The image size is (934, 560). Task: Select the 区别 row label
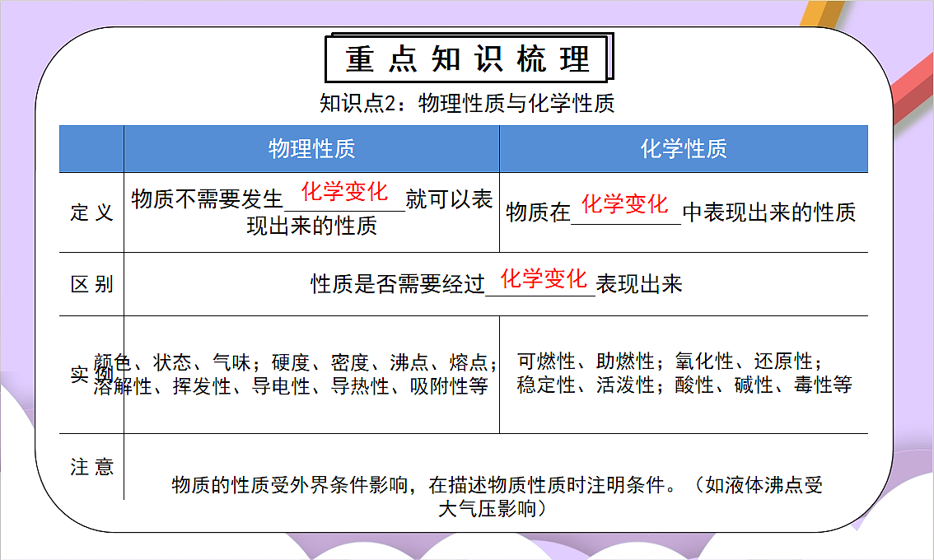click(91, 282)
